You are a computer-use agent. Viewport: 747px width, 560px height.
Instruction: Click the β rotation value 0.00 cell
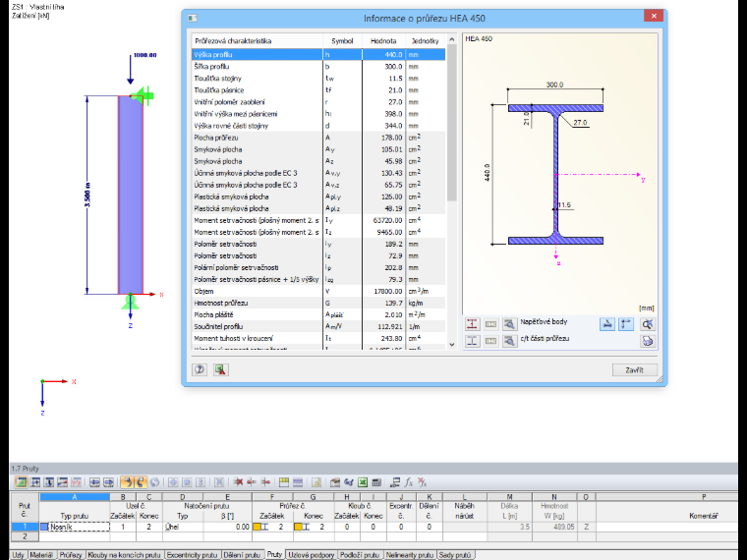(227, 527)
